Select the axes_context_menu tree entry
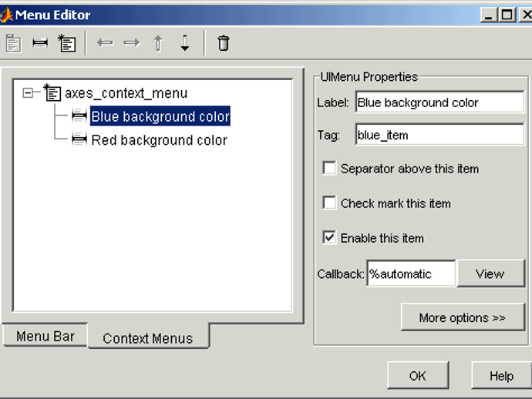The image size is (532, 399). tap(126, 93)
